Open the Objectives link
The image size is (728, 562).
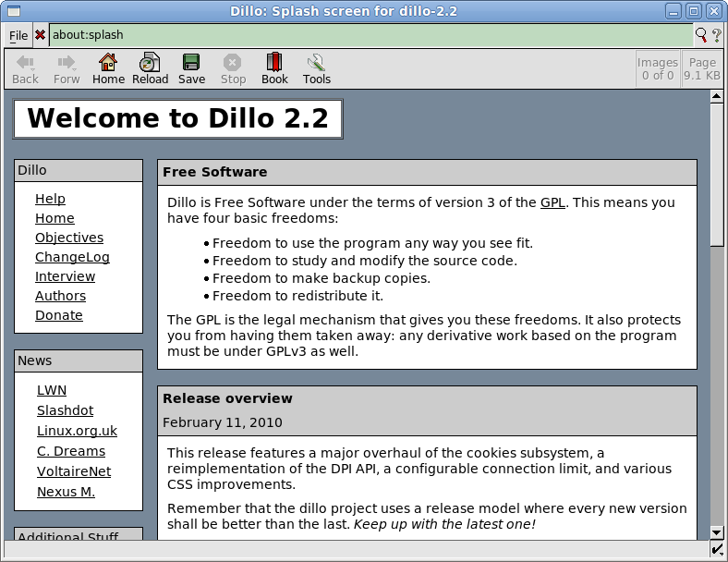click(x=69, y=238)
